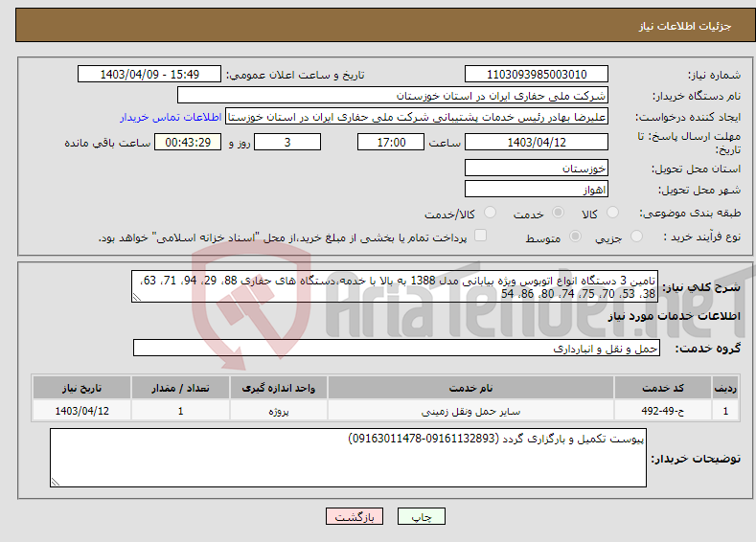Viewport: 756px width, 542px height.
Task: Click the 17:00 deadline time field
Action: pyautogui.click(x=391, y=142)
